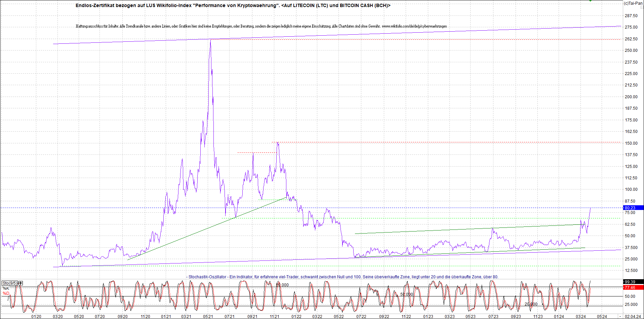The width and height of the screenshot is (644, 319).
Task: Open the Sto(9/5) indicator settings
Action: coord(9,283)
